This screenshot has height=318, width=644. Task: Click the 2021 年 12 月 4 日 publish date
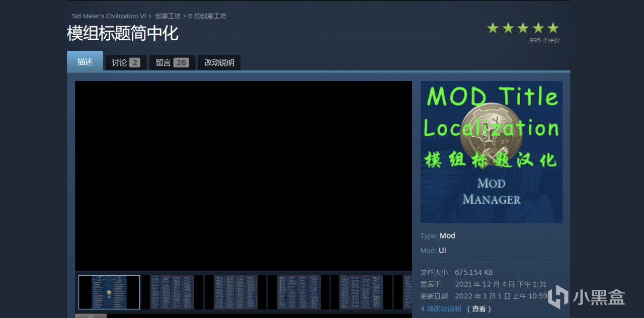pos(501,284)
